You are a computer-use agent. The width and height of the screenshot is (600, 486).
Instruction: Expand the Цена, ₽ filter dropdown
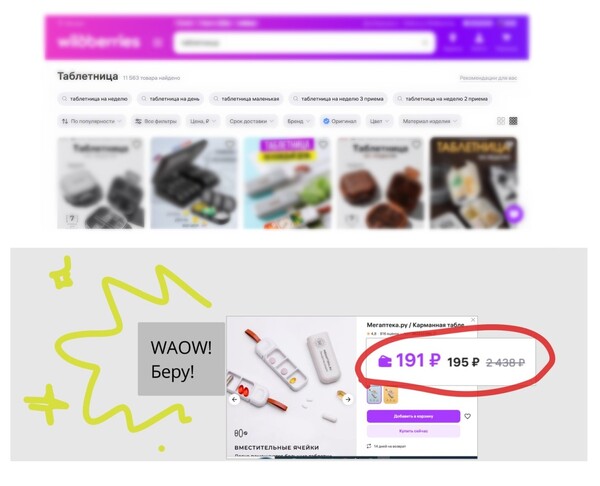pyautogui.click(x=203, y=121)
